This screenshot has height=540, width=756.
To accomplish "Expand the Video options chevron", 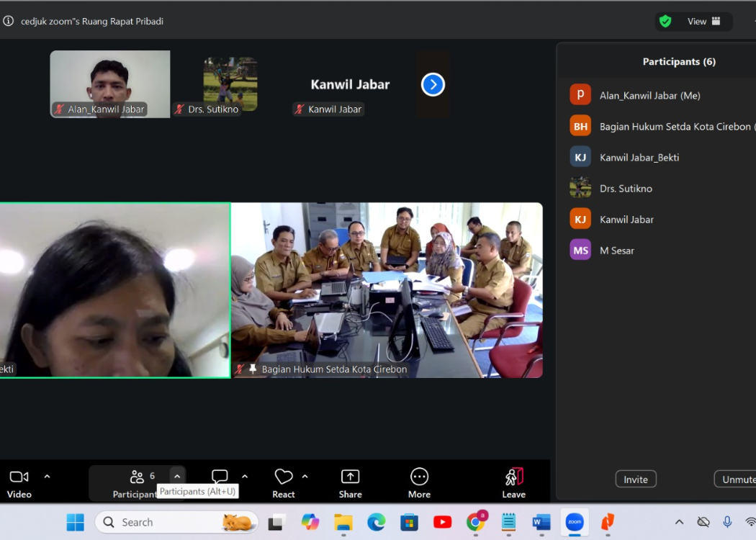I will (48, 477).
